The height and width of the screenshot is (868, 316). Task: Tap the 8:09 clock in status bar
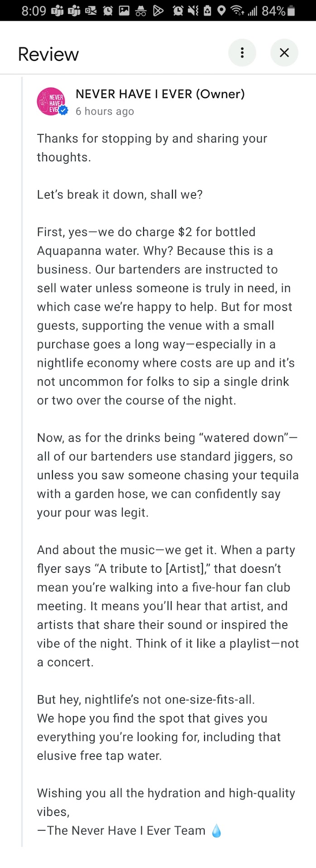(x=33, y=10)
